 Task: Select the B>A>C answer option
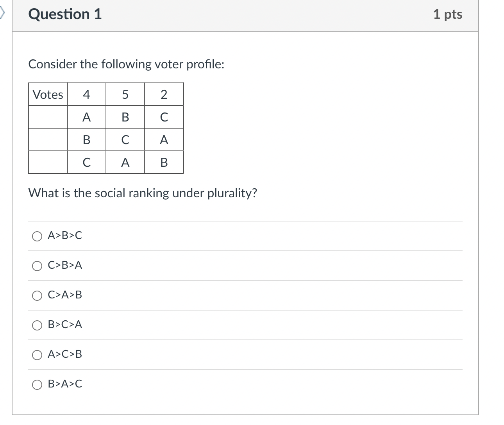click(38, 384)
